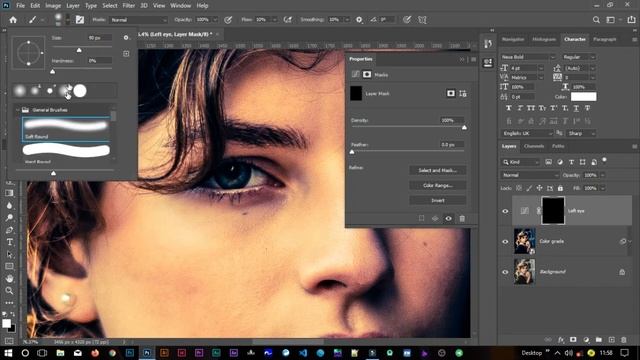
Task: Collapse General Brushes folder
Action: (x=17, y=110)
